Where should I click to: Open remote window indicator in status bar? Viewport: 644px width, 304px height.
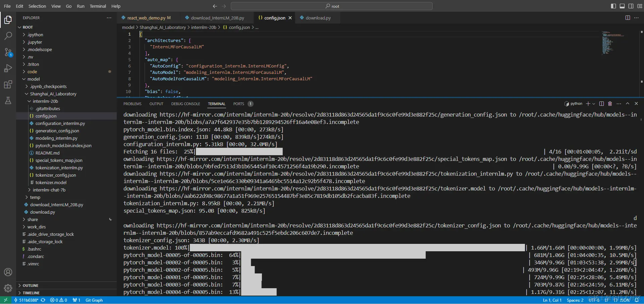click(6, 300)
